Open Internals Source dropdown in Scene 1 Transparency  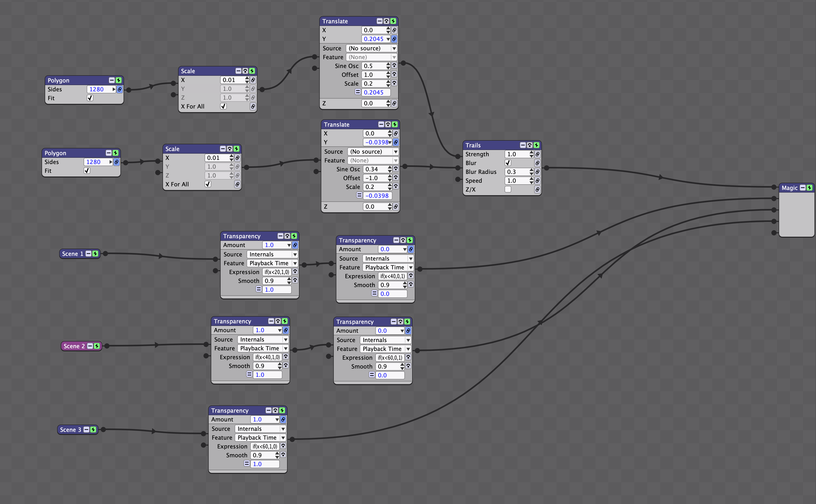click(x=272, y=254)
